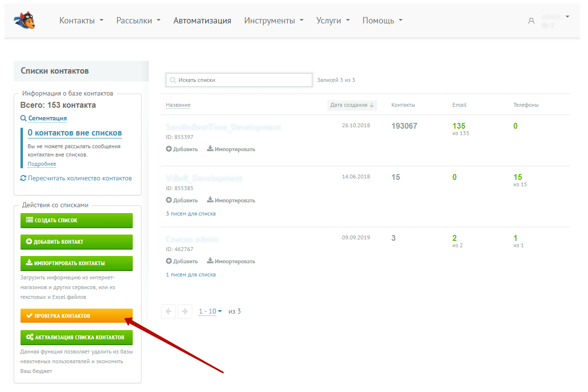This screenshot has height=392, width=588.
Task: Click Контакты column header
Action: coord(403,105)
